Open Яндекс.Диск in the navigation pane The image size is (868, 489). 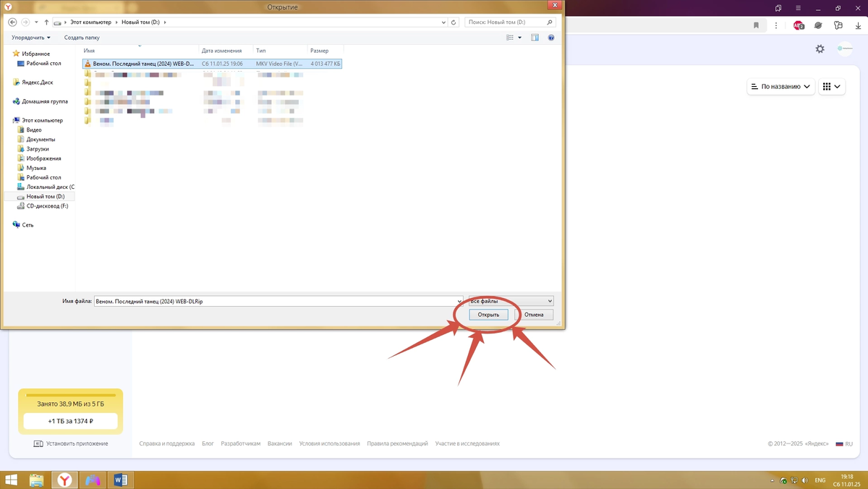(37, 82)
